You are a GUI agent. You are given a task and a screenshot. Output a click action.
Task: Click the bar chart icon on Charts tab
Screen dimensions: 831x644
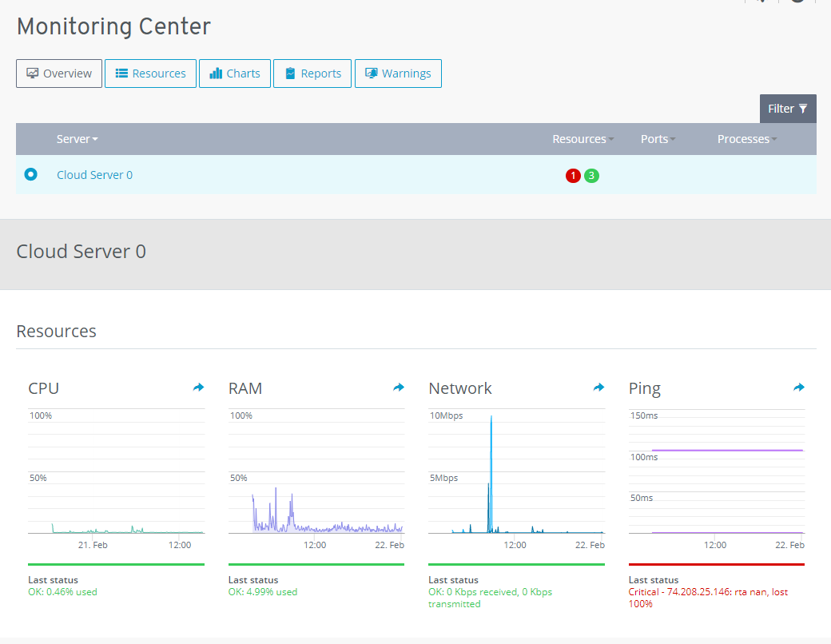[216, 74]
